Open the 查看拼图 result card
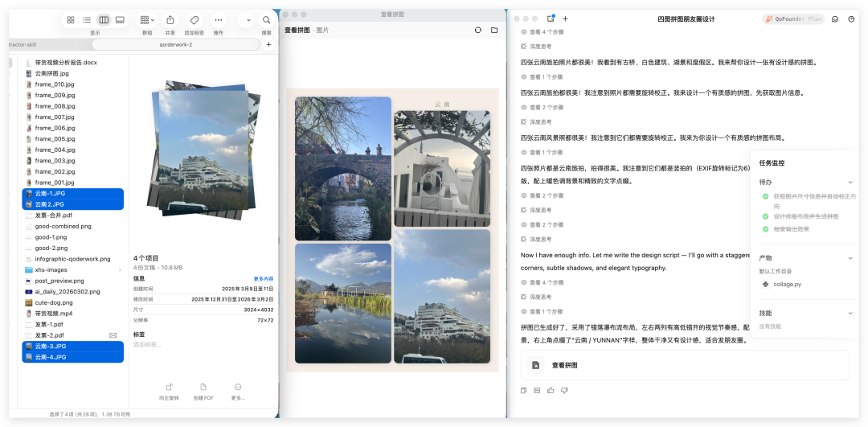 (685, 366)
